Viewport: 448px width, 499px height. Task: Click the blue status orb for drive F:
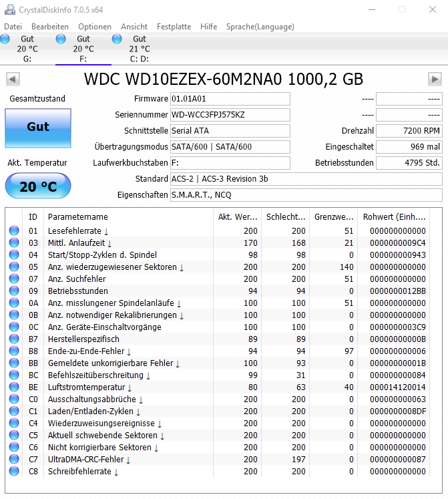click(x=61, y=39)
